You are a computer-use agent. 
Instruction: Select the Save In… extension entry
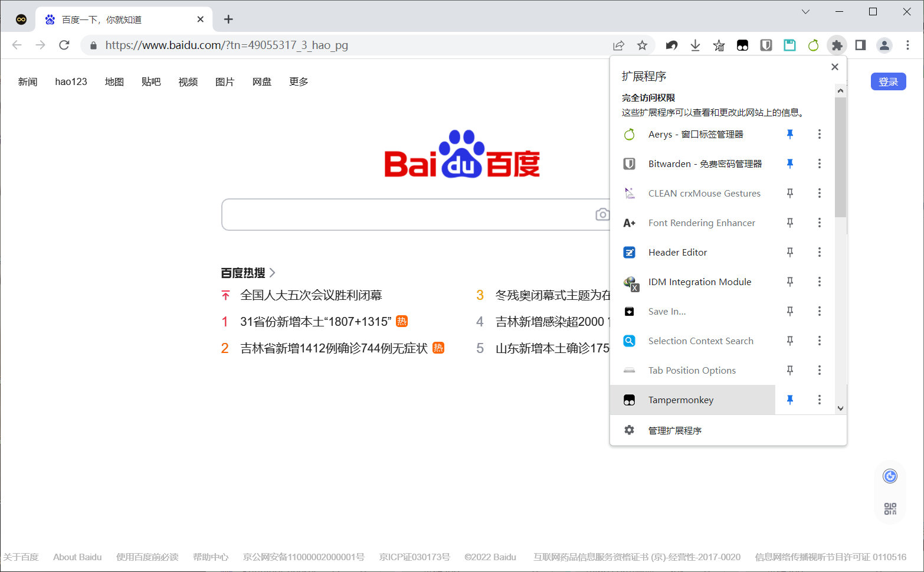pos(693,312)
